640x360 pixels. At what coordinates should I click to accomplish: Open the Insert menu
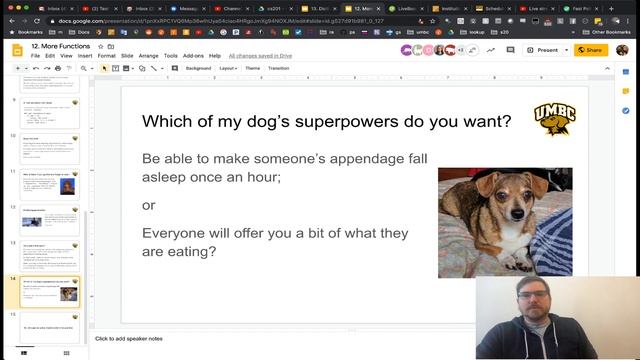point(85,56)
